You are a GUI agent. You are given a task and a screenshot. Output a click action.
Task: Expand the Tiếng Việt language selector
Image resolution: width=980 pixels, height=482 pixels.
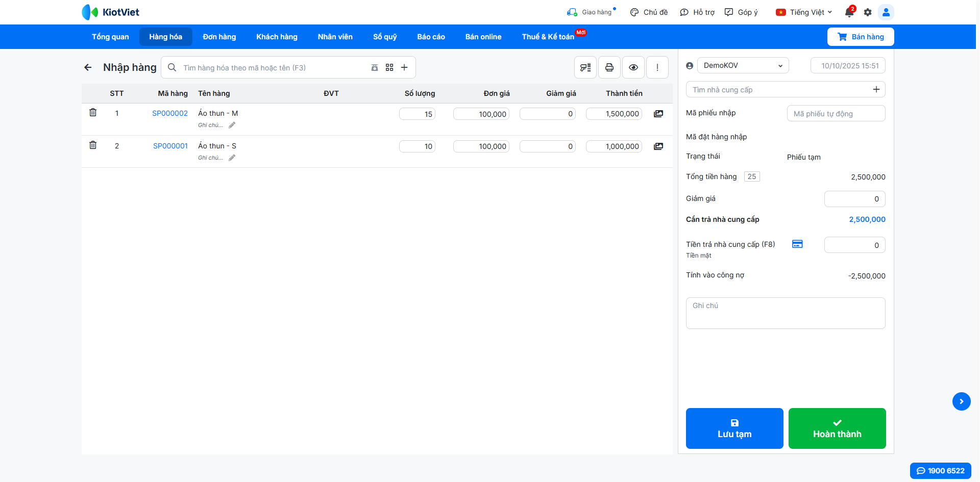804,12
